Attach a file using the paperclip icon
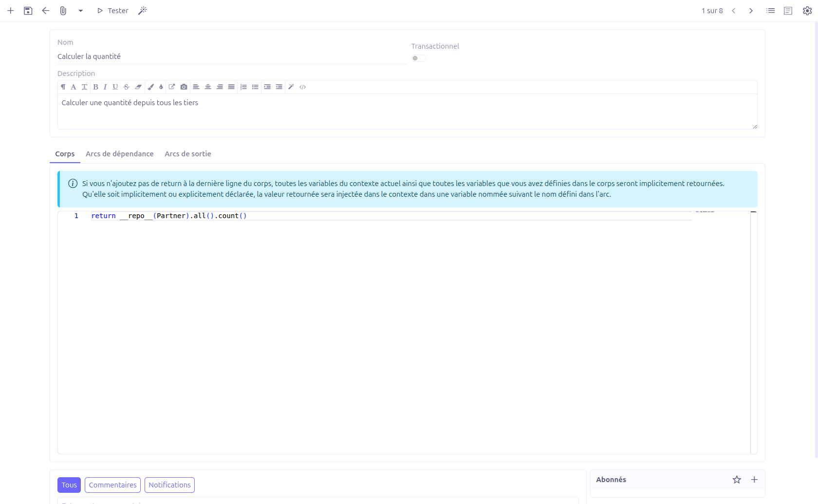818x504 pixels. 63,10
